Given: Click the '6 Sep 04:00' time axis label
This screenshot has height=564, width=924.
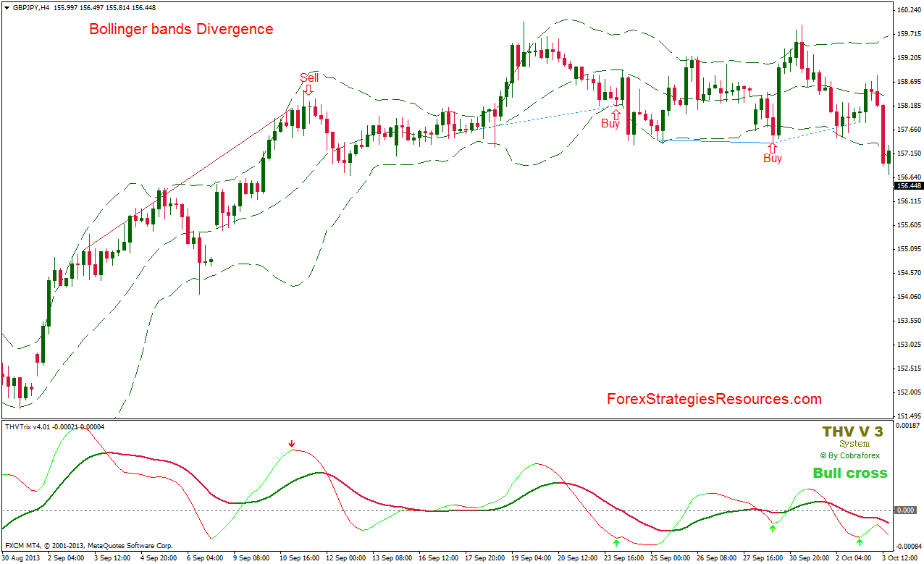Looking at the screenshot, I should coord(205,558).
